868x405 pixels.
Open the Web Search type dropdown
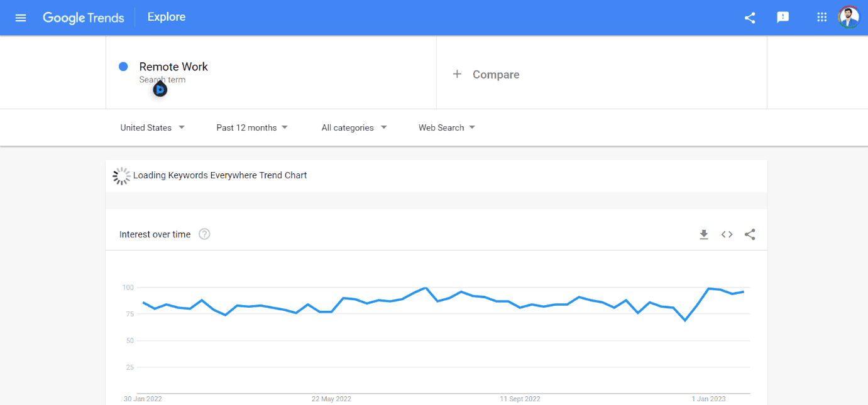click(x=447, y=127)
